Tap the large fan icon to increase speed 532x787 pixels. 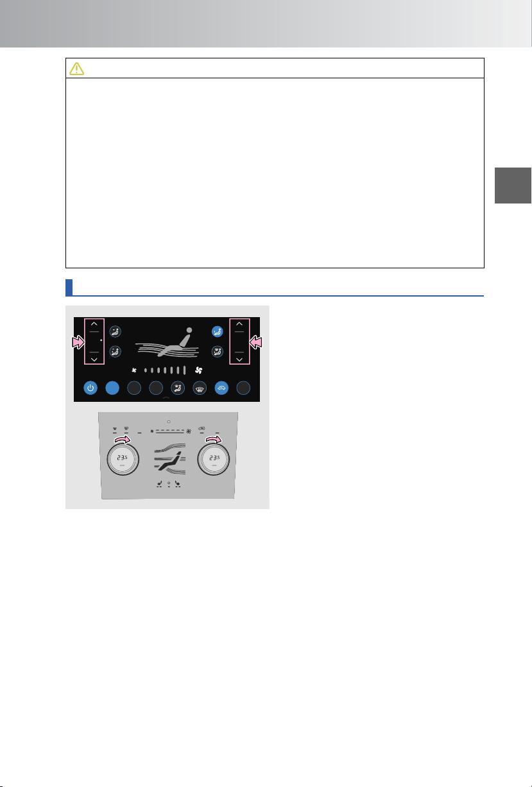pyautogui.click(x=198, y=370)
